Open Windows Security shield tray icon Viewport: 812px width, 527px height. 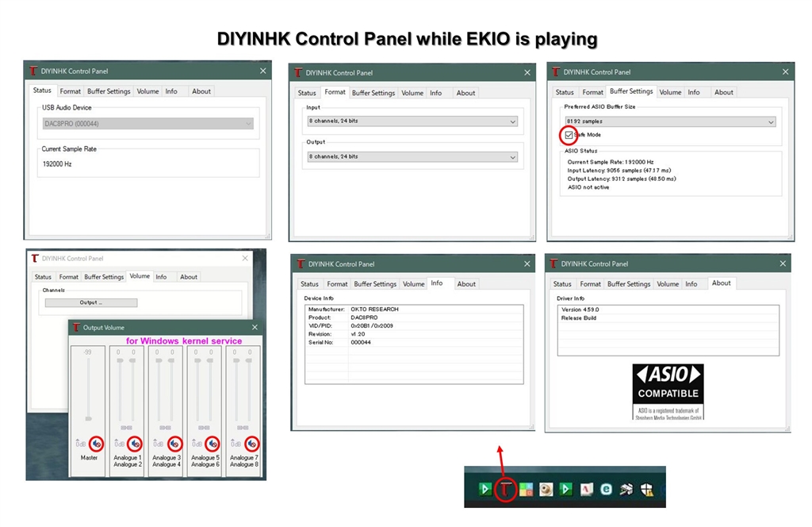(x=647, y=489)
